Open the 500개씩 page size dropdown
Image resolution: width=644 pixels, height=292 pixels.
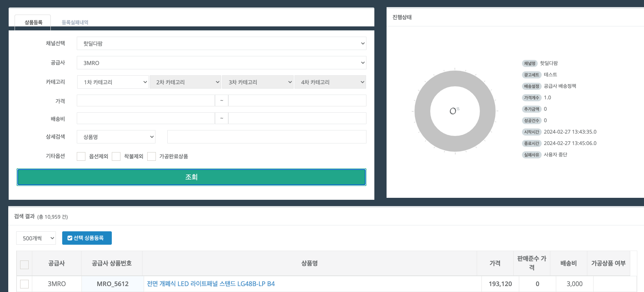[x=36, y=238]
